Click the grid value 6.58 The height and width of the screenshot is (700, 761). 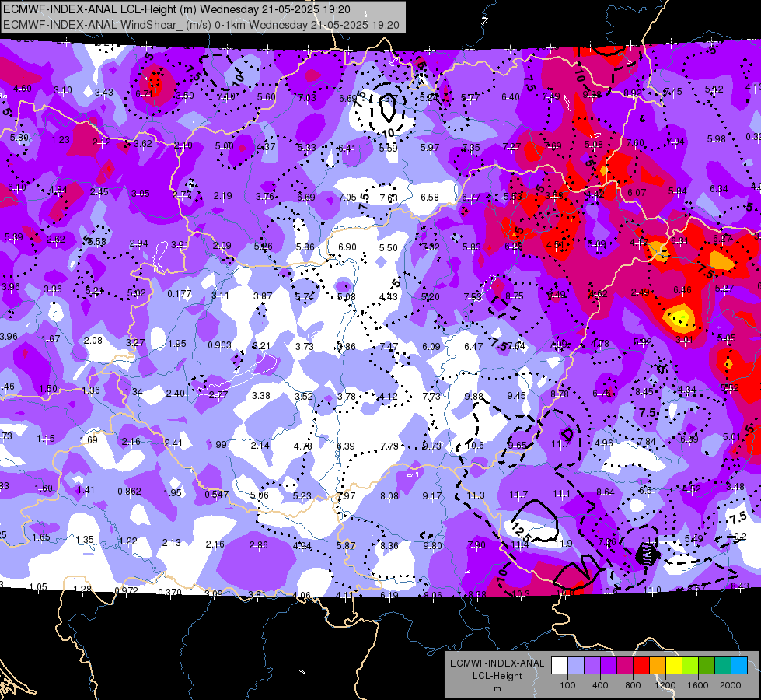click(x=430, y=198)
